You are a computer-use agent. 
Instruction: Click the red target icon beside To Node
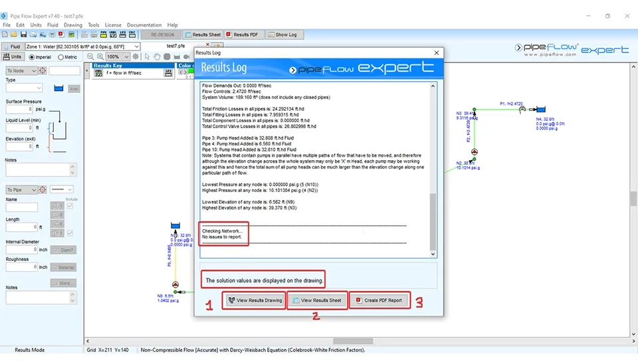43,70
